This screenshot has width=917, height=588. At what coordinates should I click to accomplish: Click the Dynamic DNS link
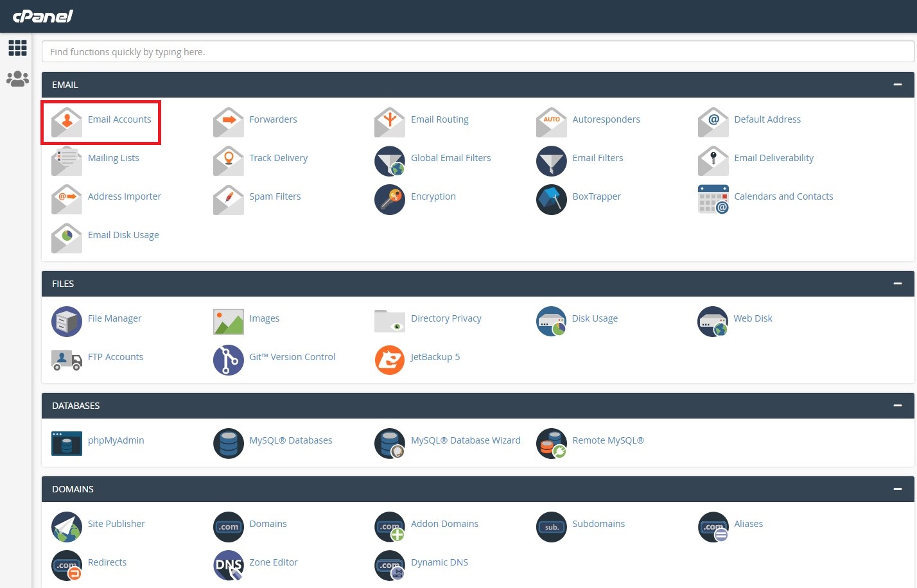tap(439, 562)
